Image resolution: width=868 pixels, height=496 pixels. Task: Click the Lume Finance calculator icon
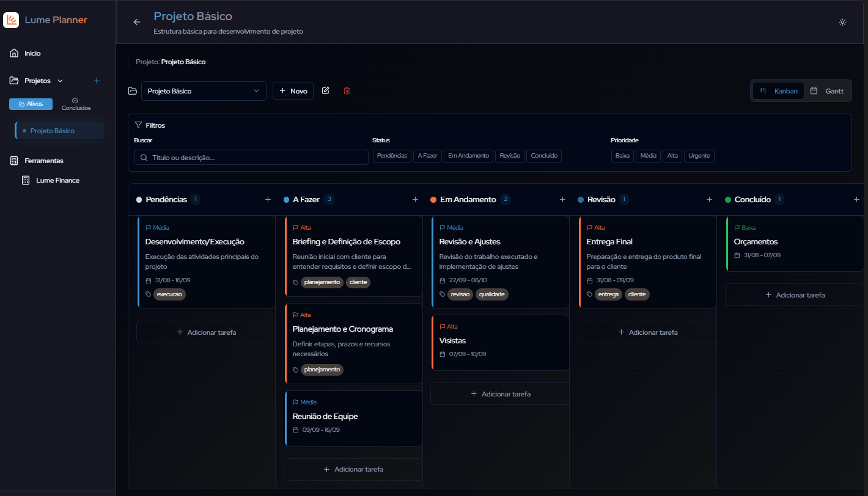[26, 180]
